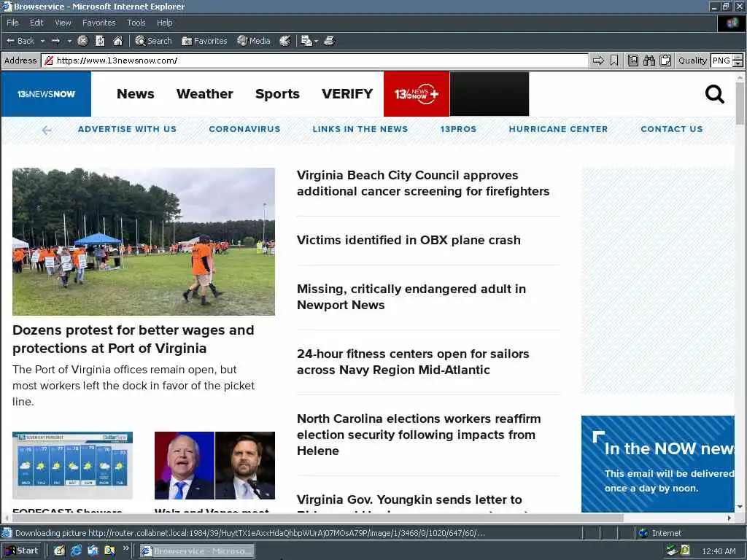Viewport: 747px width, 560px height.
Task: Open the Favorites menu
Action: click(98, 23)
